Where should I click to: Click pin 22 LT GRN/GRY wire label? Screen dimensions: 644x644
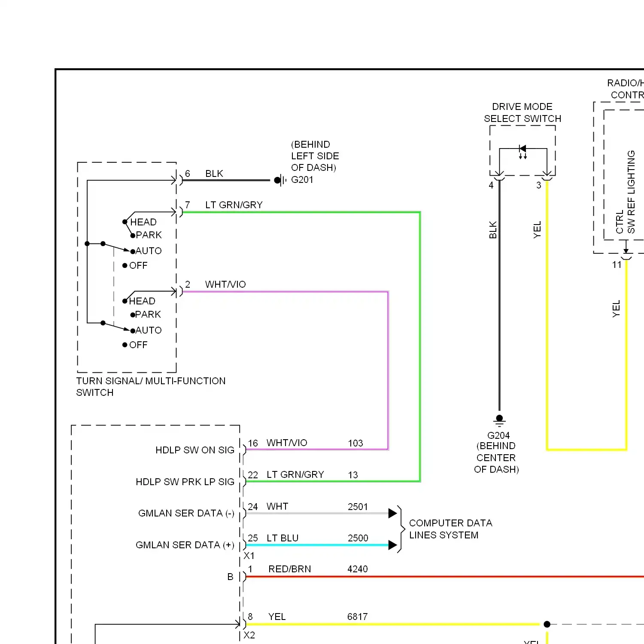click(295, 475)
